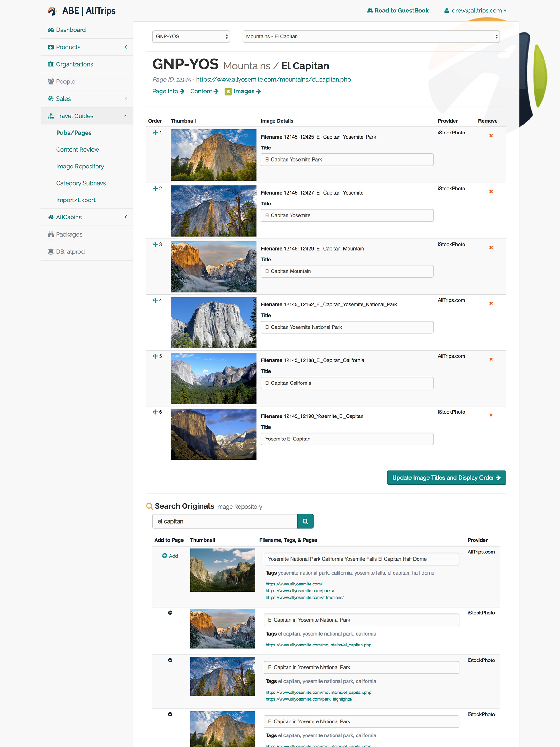Image resolution: width=560 pixels, height=747 pixels.
Task: Delete image 5 using the red X
Action: click(491, 359)
